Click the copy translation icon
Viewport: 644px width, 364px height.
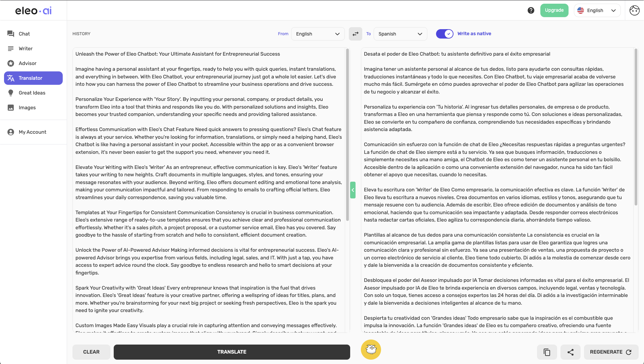tap(547, 352)
